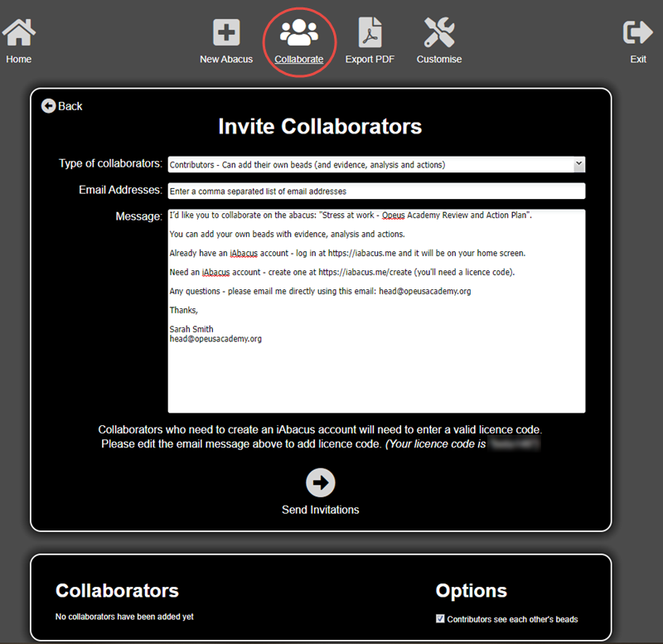663x644 pixels.
Task: Open Customise via the tools icon
Action: [438, 33]
